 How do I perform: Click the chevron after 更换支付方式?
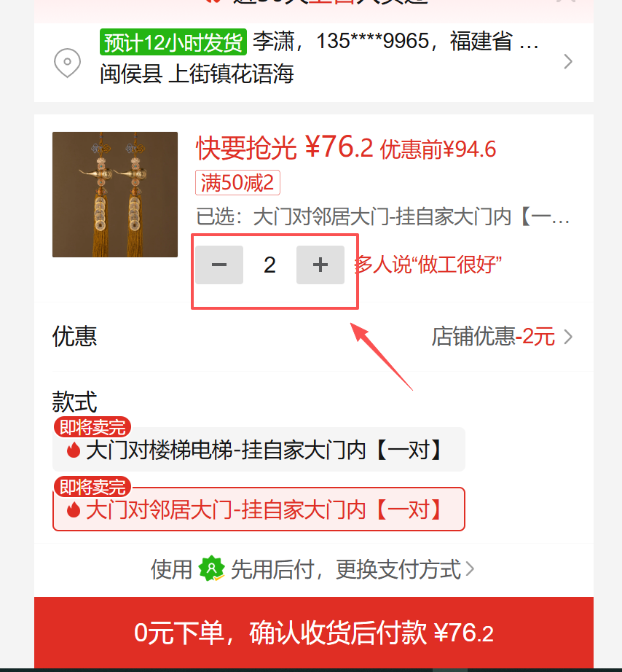point(470,569)
